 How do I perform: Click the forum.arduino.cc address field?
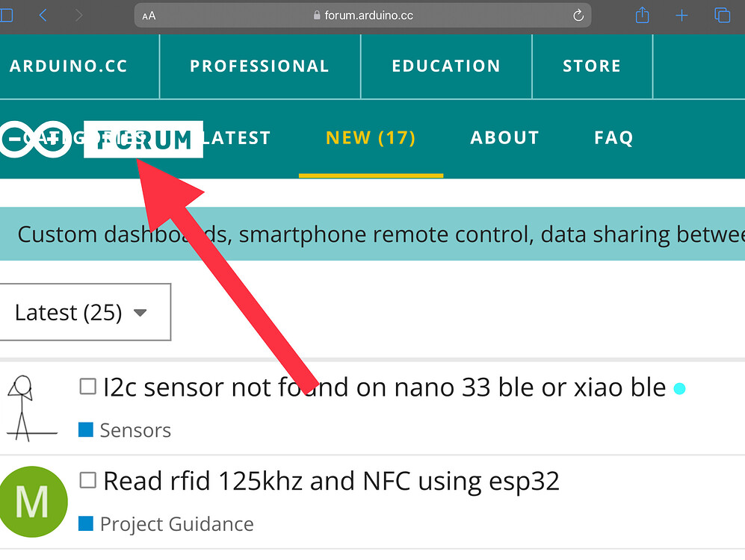pyautogui.click(x=362, y=16)
